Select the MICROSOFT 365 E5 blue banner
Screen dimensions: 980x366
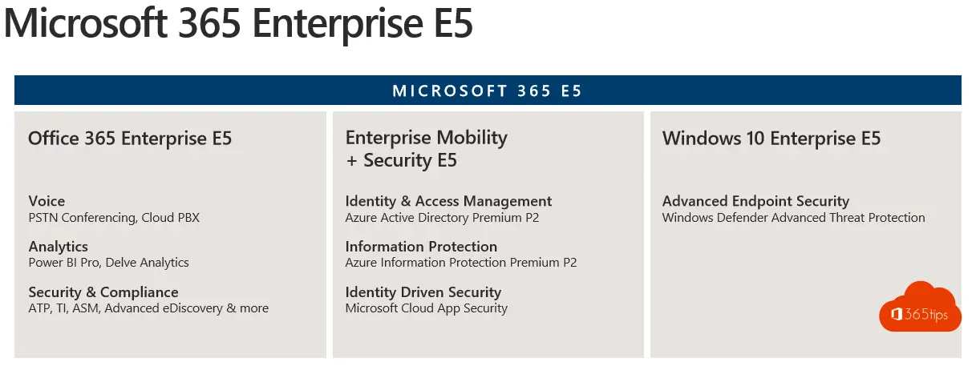(x=488, y=90)
